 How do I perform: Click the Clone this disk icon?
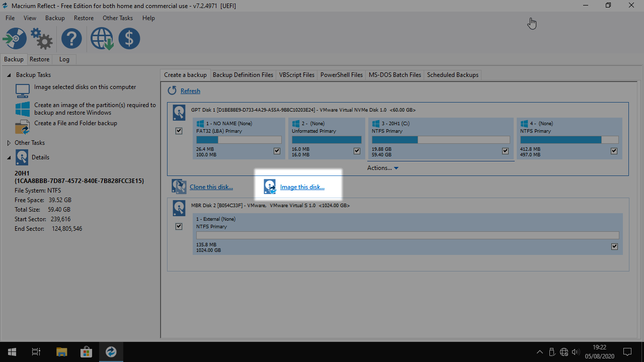(x=179, y=187)
